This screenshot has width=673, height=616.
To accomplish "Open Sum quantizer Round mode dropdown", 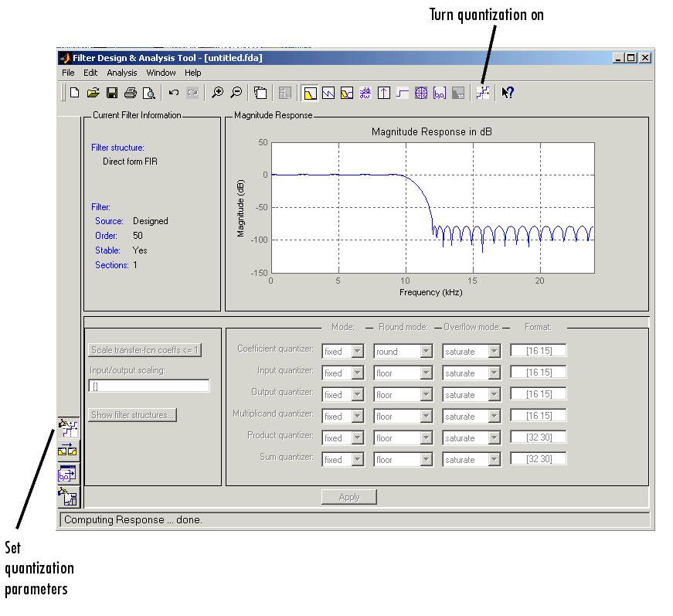I will click(x=403, y=459).
